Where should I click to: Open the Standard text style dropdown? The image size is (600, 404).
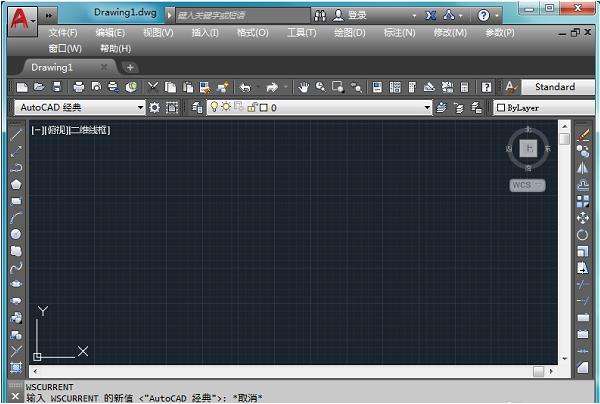coord(555,87)
